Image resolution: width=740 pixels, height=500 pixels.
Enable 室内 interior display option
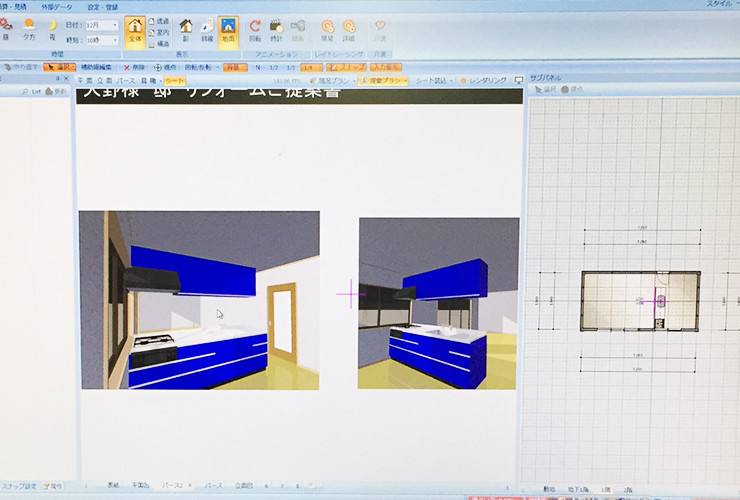(159, 33)
